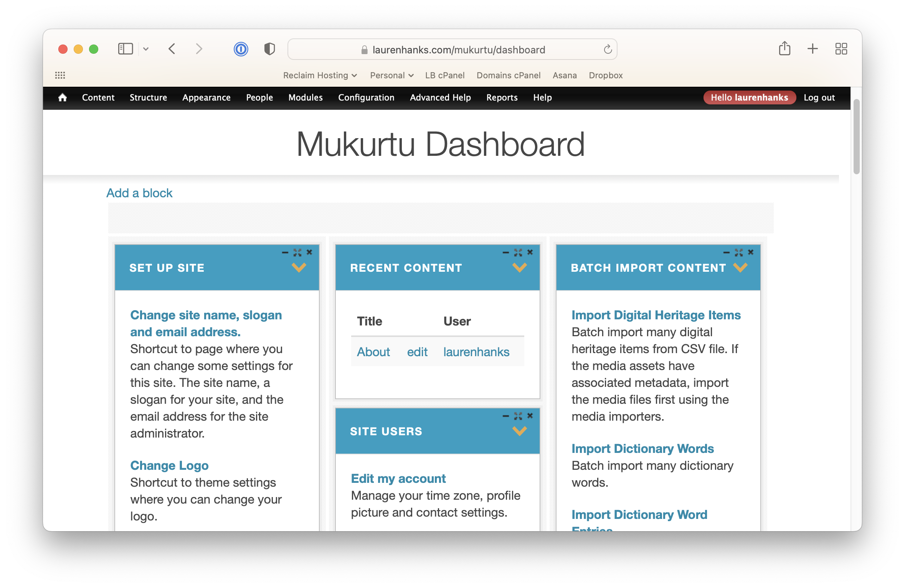Click the User column header
The width and height of the screenshot is (905, 588).
(x=457, y=321)
